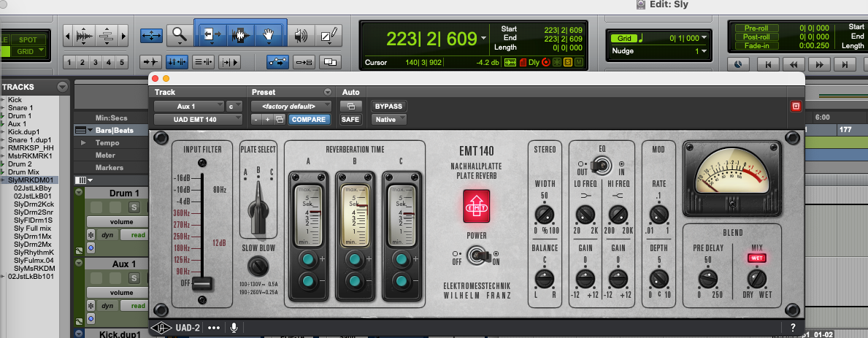
Task: Select the Pencil tool
Action: tap(329, 36)
